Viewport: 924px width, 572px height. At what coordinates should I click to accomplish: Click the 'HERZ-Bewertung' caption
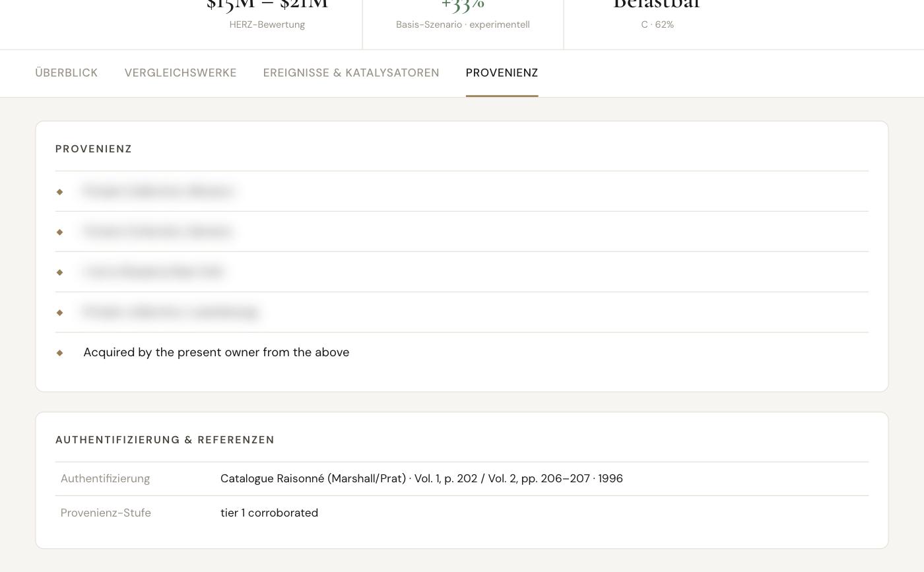point(267,24)
